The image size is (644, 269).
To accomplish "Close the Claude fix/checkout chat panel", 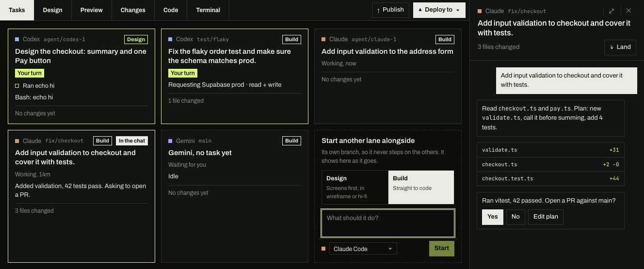I will click(629, 11).
